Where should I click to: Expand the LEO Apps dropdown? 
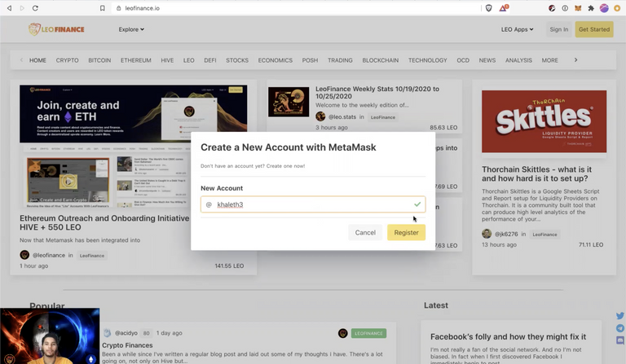coord(517,29)
